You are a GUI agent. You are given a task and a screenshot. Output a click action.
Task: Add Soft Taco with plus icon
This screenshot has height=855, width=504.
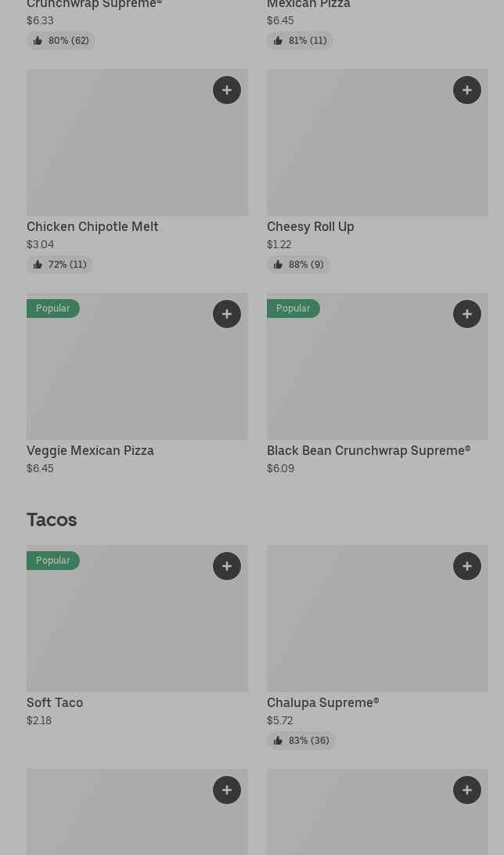(x=227, y=566)
